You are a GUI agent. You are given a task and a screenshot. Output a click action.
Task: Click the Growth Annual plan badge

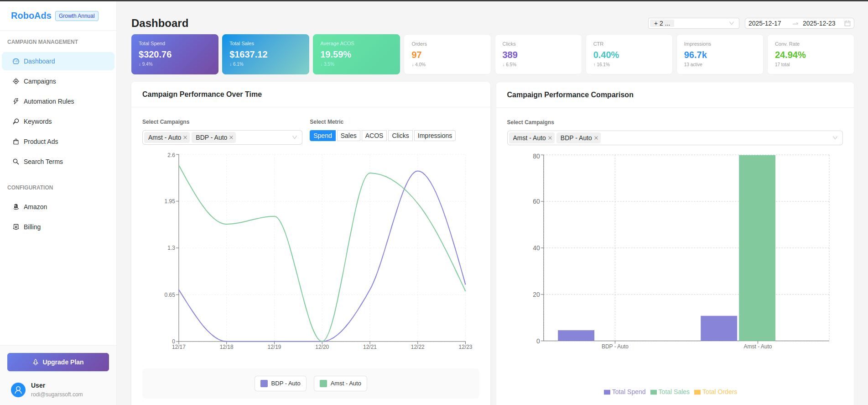pyautogui.click(x=77, y=16)
